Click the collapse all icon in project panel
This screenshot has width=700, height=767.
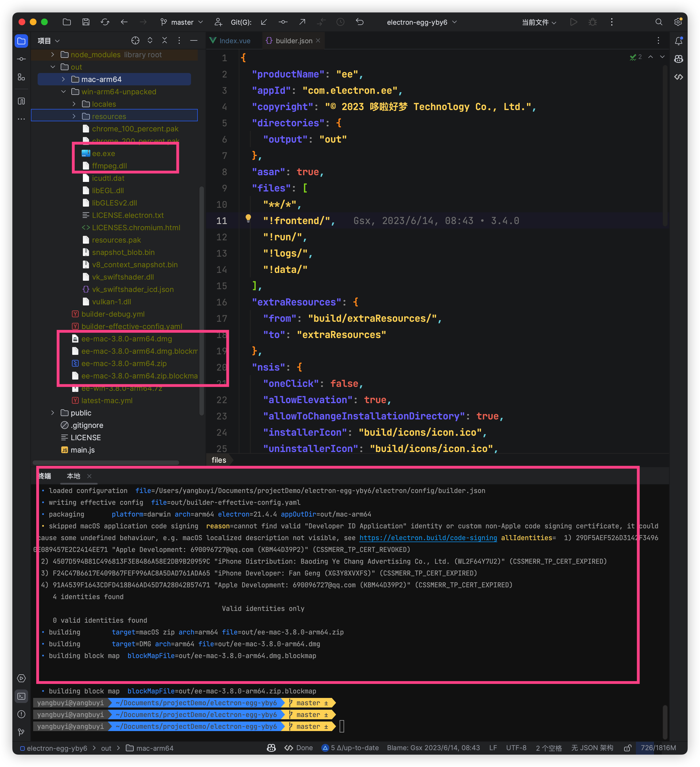pos(164,40)
